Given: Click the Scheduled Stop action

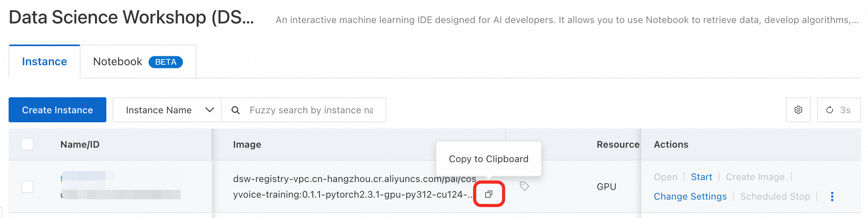Looking at the screenshot, I should (x=775, y=197).
